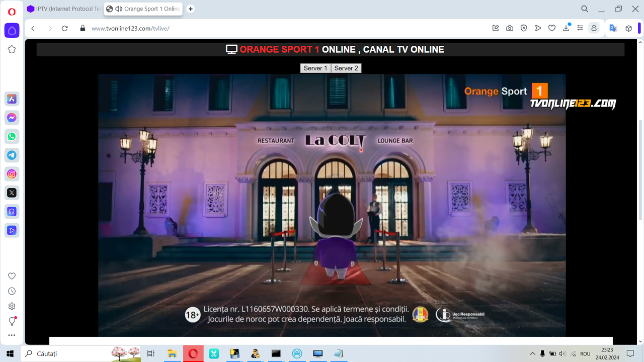644x362 pixels.
Task: Open the Downloads panel icon
Action: (x=566, y=28)
